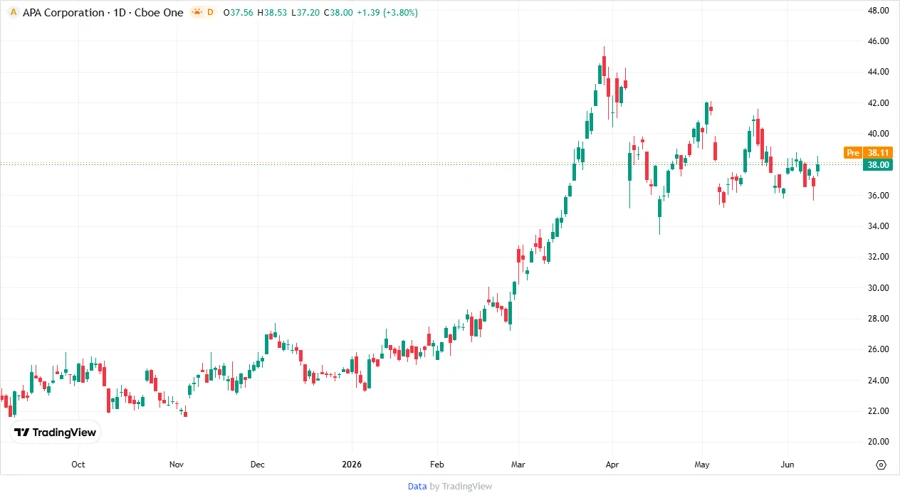This screenshot has width=900, height=498.
Task: Click the high value H38.53
Action: 272,13
